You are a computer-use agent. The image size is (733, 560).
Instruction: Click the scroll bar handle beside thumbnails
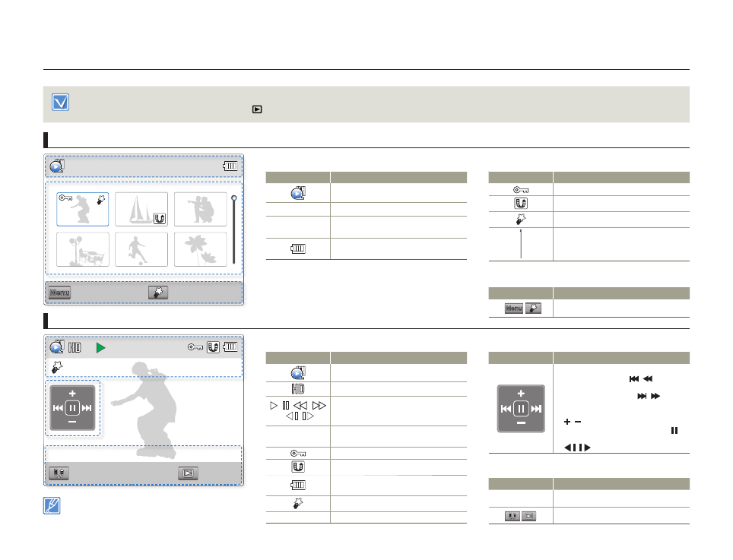(234, 198)
